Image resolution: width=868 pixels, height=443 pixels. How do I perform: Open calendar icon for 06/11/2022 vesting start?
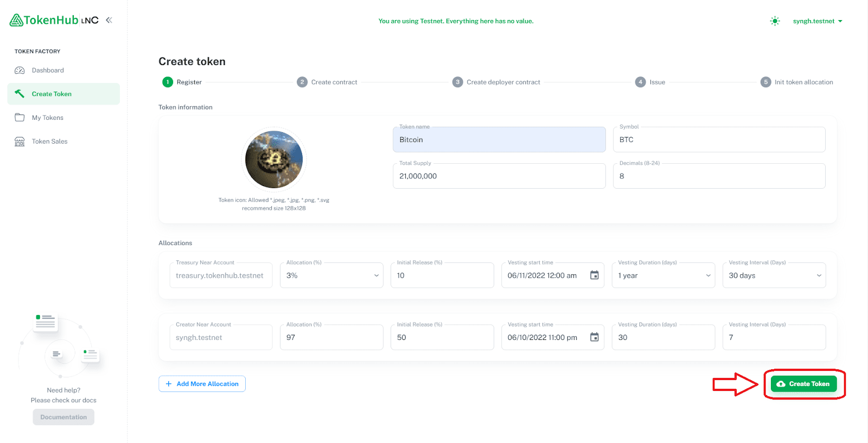point(595,275)
